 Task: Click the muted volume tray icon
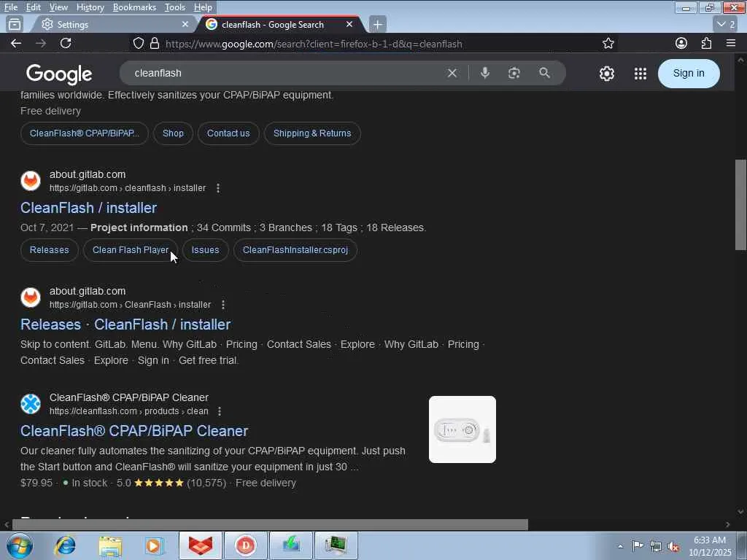click(673, 546)
